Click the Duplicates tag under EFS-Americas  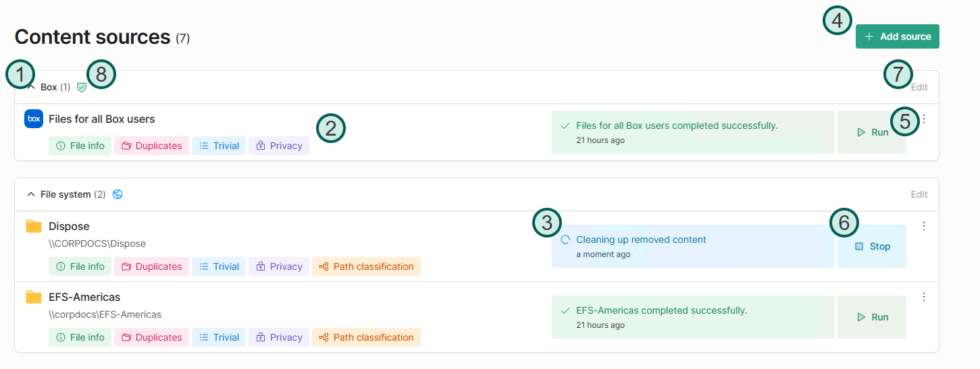151,337
